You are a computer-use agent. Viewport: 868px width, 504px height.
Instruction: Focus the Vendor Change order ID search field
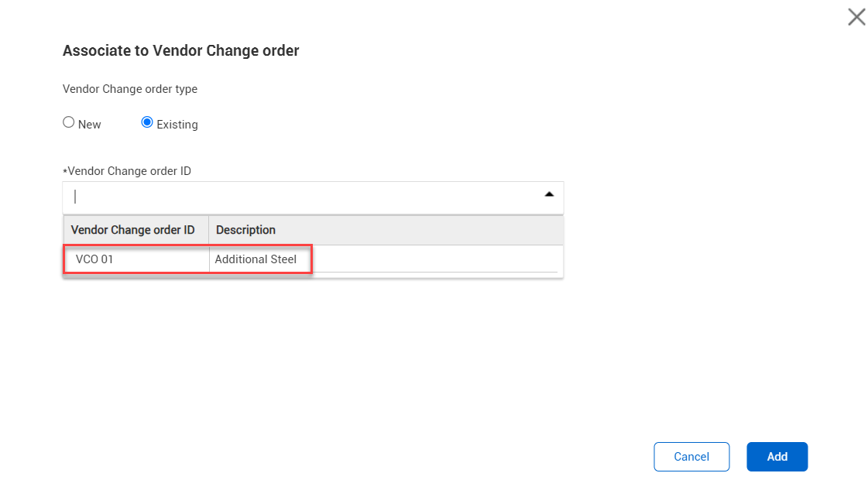click(302, 197)
